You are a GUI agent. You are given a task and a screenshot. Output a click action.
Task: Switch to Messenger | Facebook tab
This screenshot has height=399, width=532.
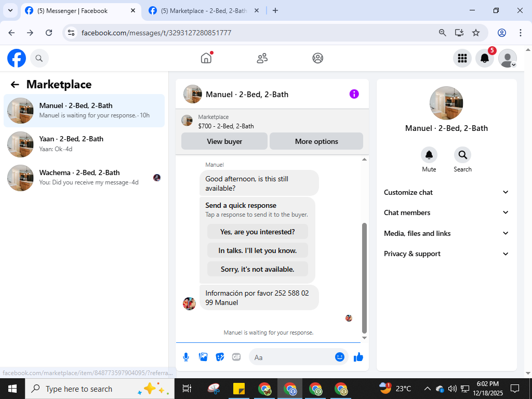point(81,11)
